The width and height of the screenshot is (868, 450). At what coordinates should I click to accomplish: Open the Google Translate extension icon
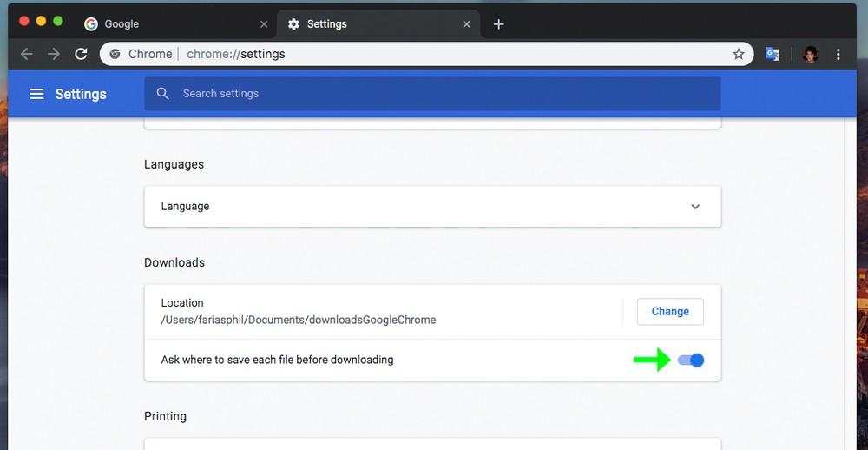tap(773, 54)
